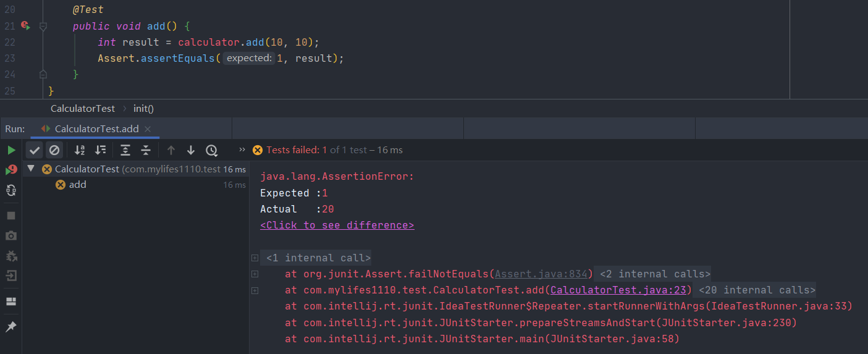Open test history clock icon

(x=212, y=150)
